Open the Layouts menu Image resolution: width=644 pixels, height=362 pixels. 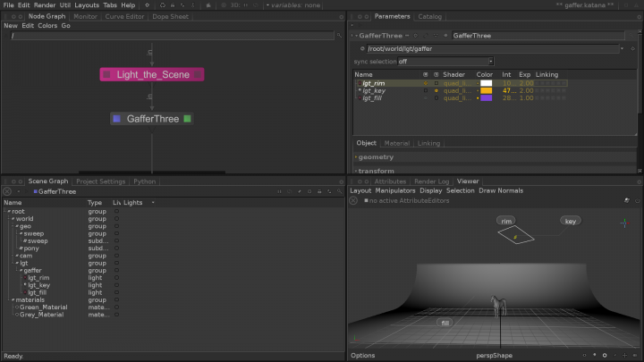click(87, 5)
